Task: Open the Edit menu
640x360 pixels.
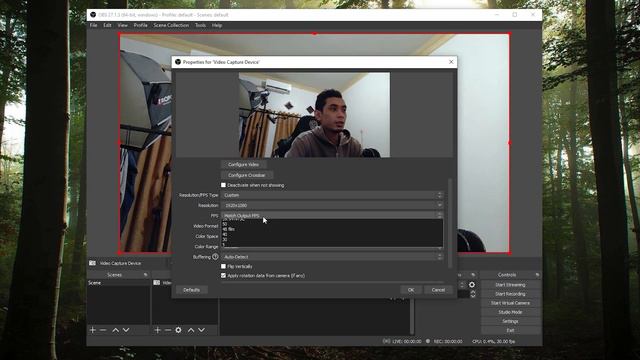Action: click(107, 25)
